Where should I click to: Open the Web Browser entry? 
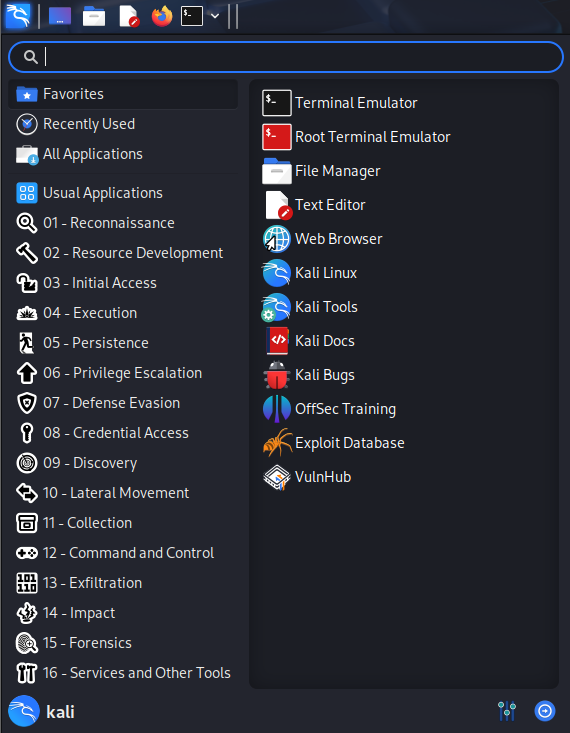[323, 239]
